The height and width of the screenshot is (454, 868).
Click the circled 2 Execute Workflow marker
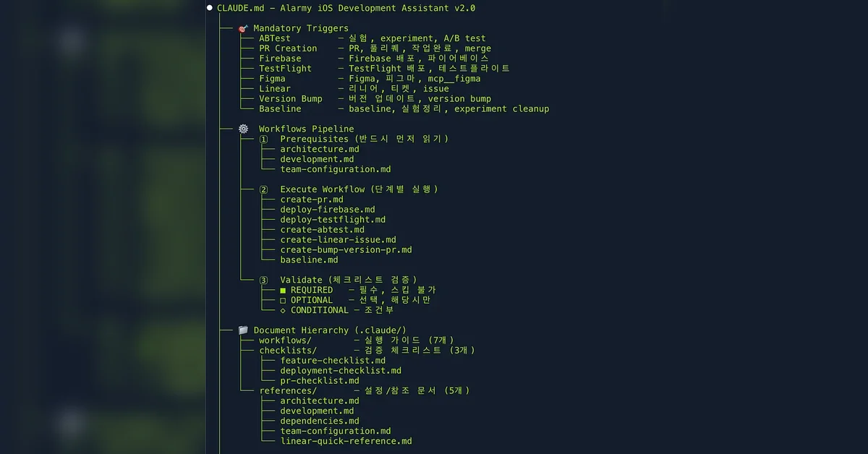click(263, 189)
